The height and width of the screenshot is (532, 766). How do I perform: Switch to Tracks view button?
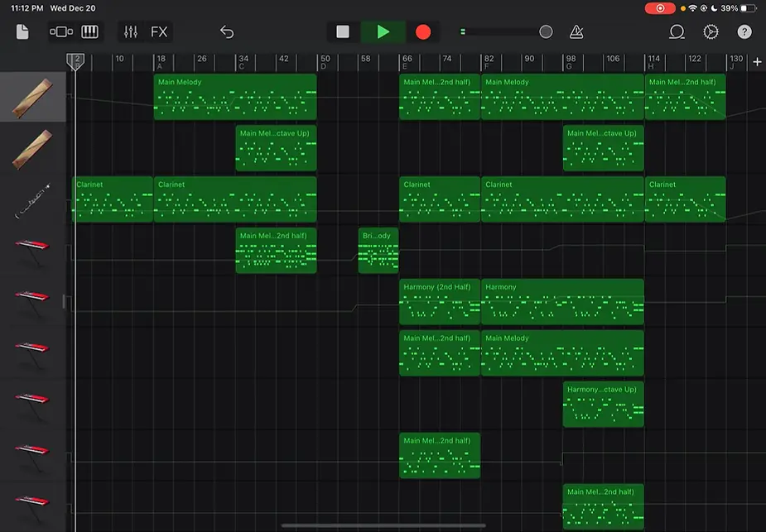(x=61, y=32)
